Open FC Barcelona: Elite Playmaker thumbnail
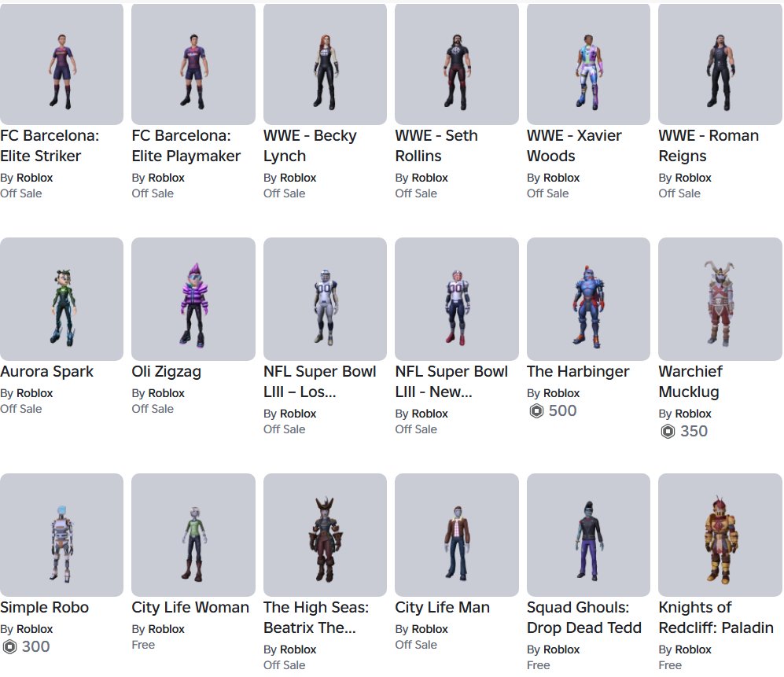Screen dimensions: 784x677 tap(193, 64)
